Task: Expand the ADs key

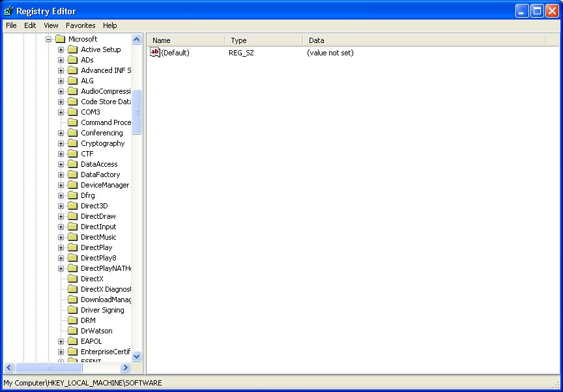Action: [x=61, y=60]
